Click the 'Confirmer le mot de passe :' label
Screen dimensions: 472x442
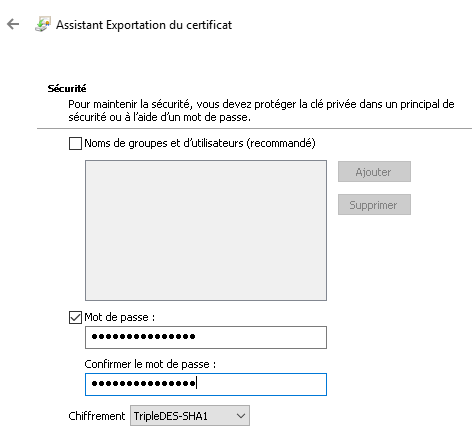click(150, 364)
